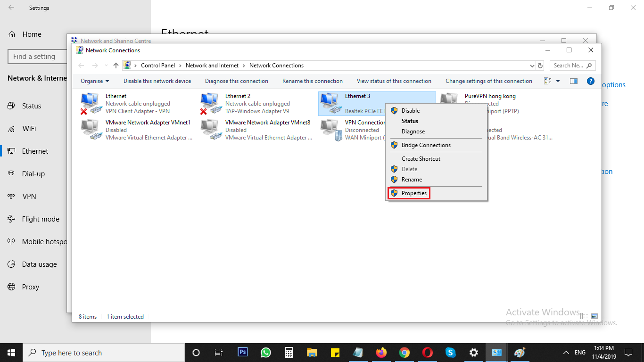Switch to large icons view in status bar
The height and width of the screenshot is (362, 644).
[x=594, y=316]
